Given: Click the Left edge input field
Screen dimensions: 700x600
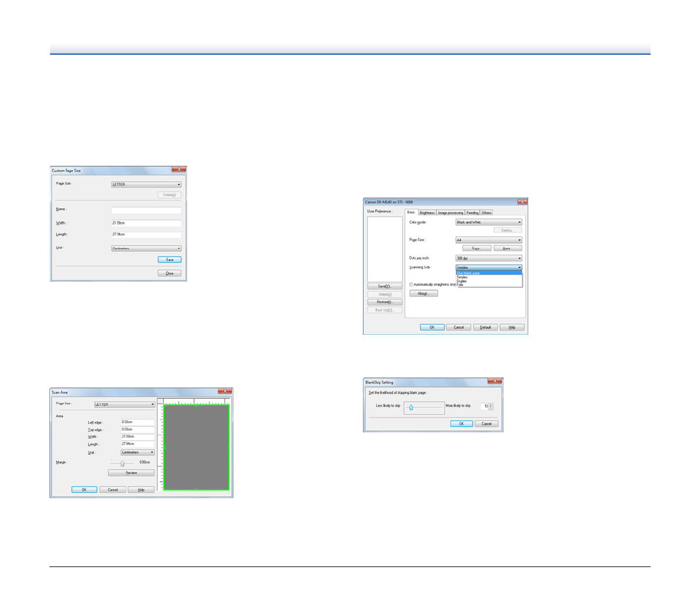Looking at the screenshot, I should pyautogui.click(x=138, y=422).
